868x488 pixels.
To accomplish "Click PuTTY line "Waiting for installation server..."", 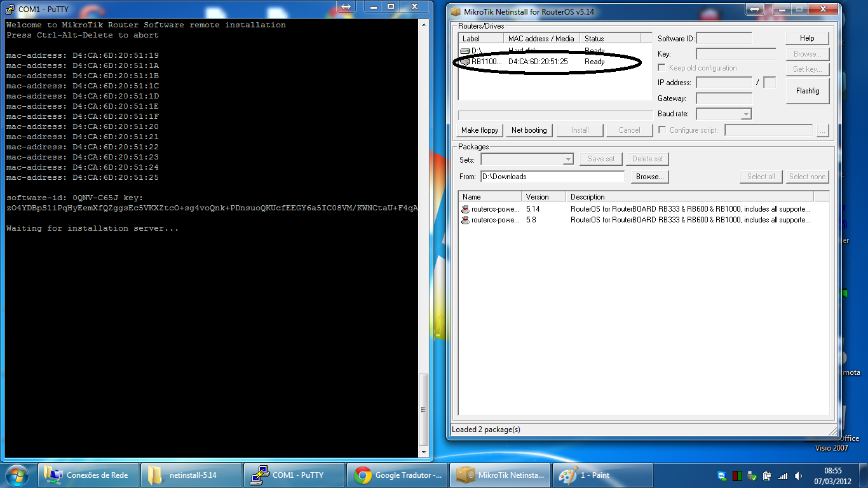I will point(93,228).
